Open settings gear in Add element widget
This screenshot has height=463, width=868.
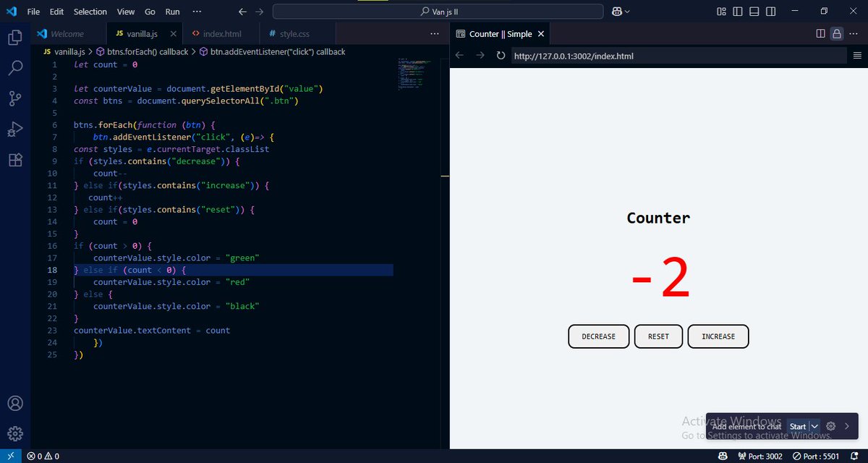tap(831, 426)
